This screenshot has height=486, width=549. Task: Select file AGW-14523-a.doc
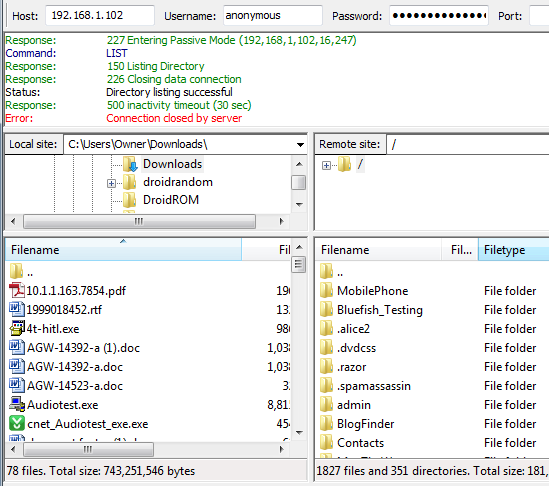tap(75, 386)
